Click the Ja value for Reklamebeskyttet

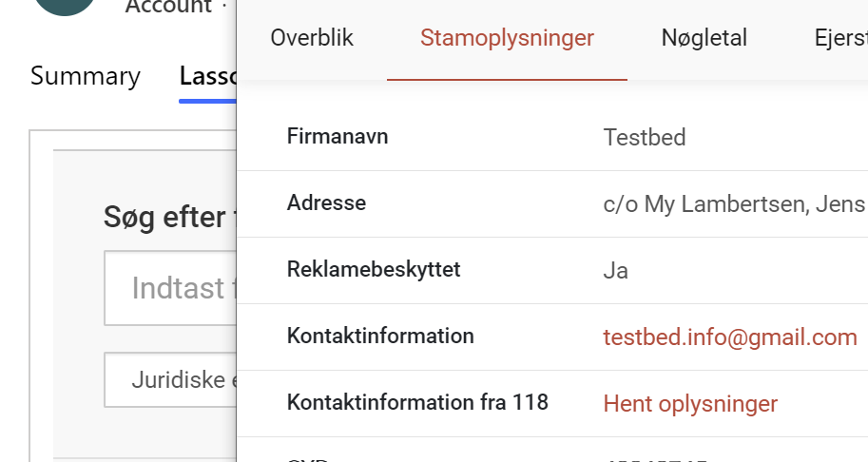point(616,271)
